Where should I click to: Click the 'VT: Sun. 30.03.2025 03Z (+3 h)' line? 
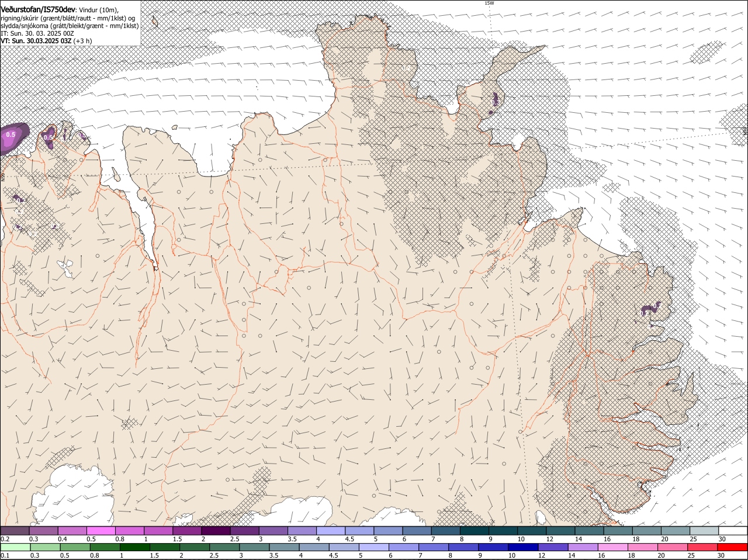46,41
